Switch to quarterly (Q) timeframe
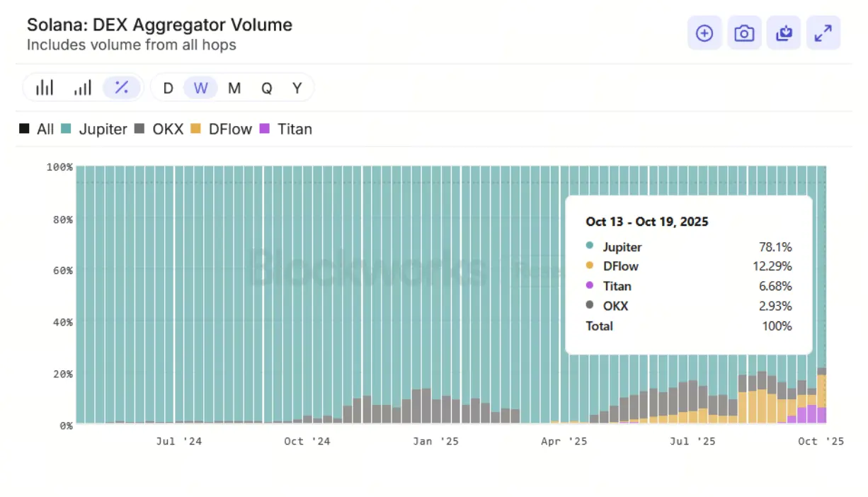868x497 pixels. click(x=266, y=88)
